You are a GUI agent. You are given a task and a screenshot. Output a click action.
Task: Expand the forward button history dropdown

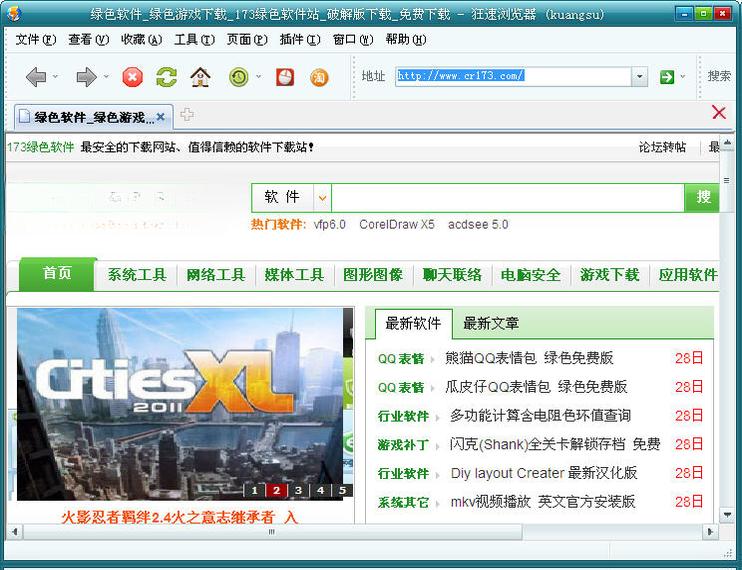(x=106, y=76)
